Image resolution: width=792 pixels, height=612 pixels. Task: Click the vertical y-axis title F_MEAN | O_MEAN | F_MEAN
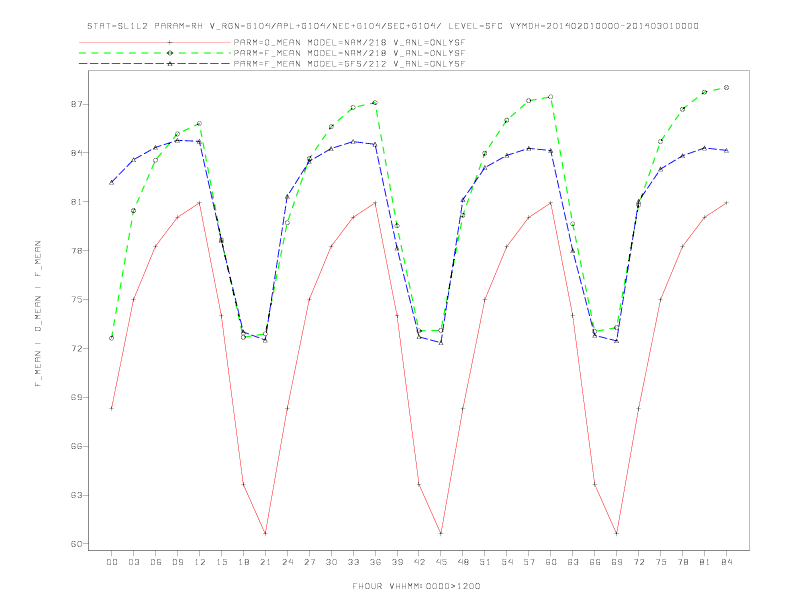coord(38,314)
